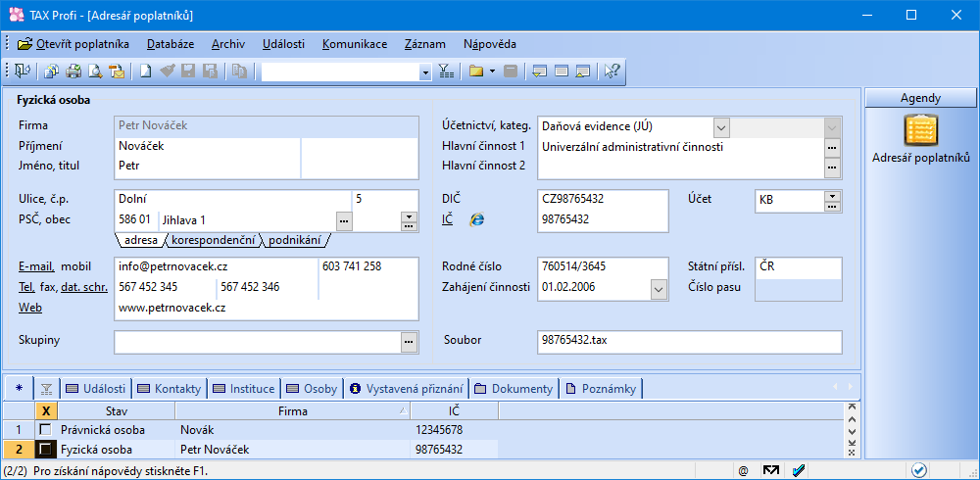Open the Účet KB dropdown arrow
The height and width of the screenshot is (480, 980).
(x=832, y=196)
